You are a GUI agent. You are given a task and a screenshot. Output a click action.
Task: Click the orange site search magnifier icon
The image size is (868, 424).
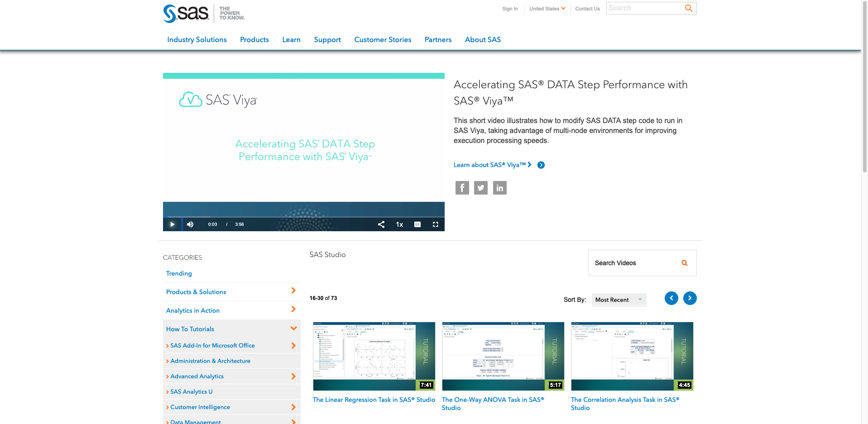click(x=689, y=8)
